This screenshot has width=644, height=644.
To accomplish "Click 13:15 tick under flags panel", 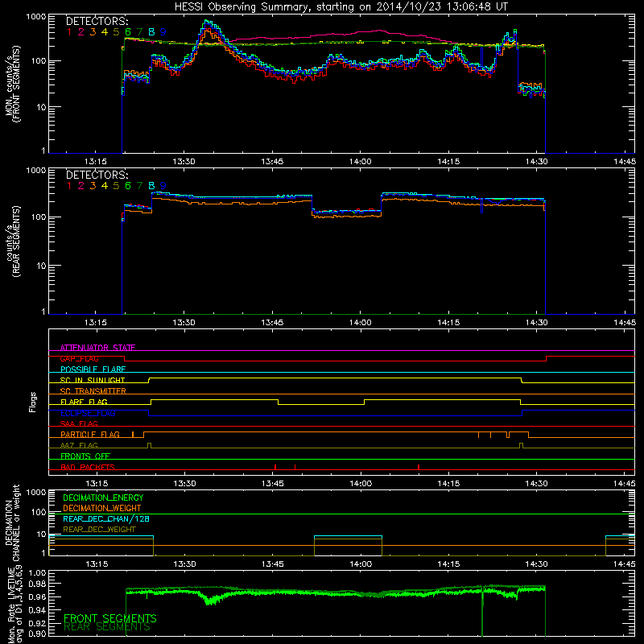I will point(96,484).
